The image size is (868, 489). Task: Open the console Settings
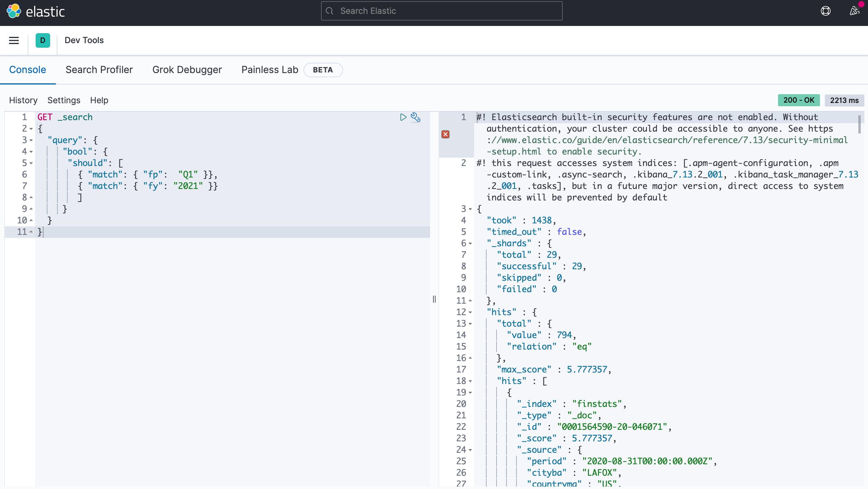coord(64,100)
